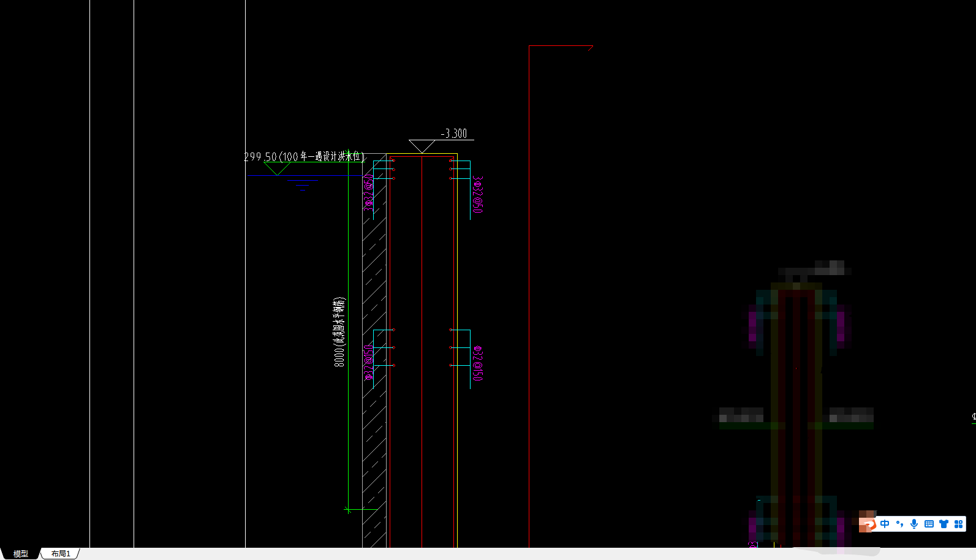Select upper right magenta 3Φ32@50 rebar label
The height and width of the screenshot is (560, 976).
tap(477, 195)
